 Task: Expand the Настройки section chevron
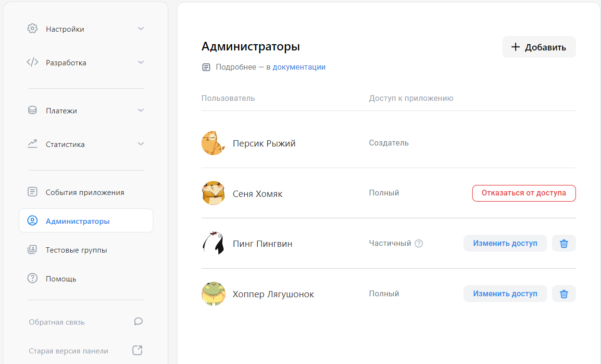pyautogui.click(x=141, y=28)
